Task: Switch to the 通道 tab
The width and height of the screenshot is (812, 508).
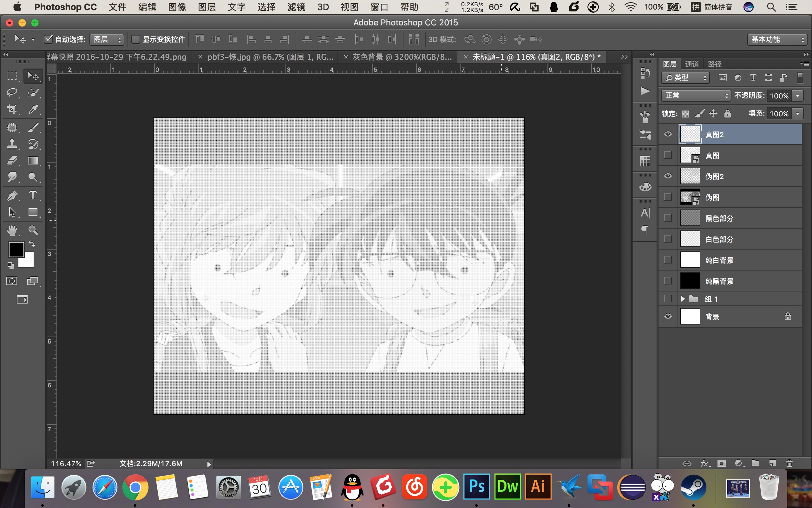Action: [x=692, y=64]
